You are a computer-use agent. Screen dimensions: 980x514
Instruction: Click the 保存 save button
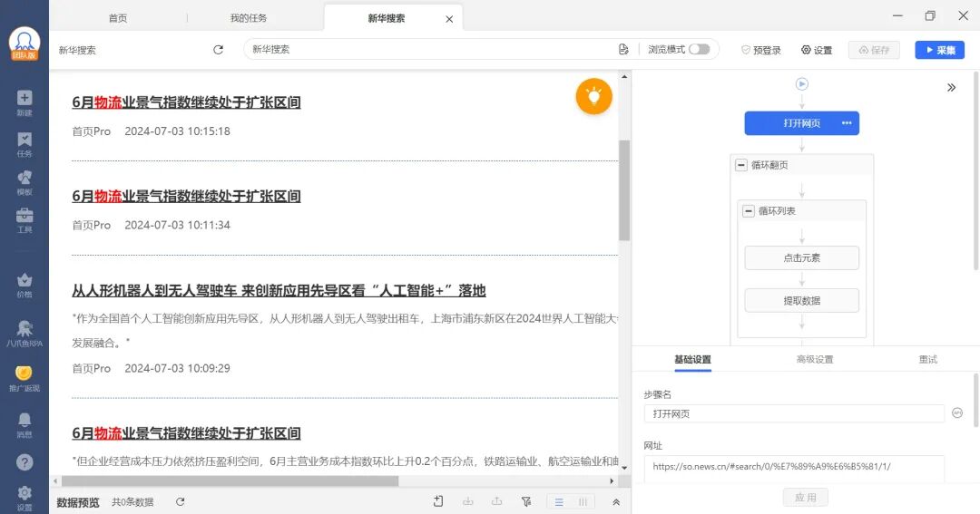(874, 50)
